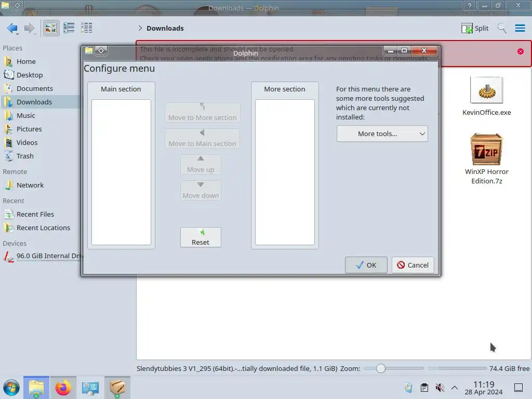
Task: Click the Split view button
Action: [475, 28]
